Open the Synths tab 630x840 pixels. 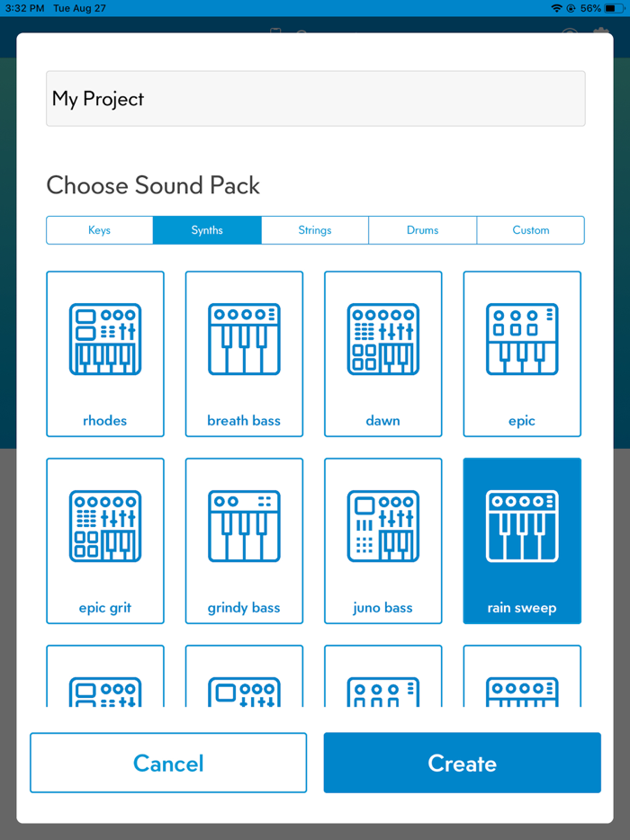click(207, 230)
